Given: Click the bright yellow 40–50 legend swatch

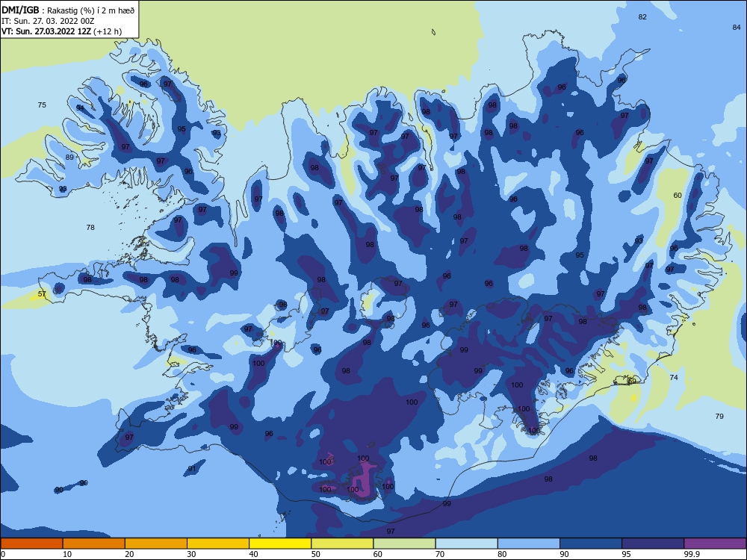Looking at the screenshot, I should tap(280, 544).
